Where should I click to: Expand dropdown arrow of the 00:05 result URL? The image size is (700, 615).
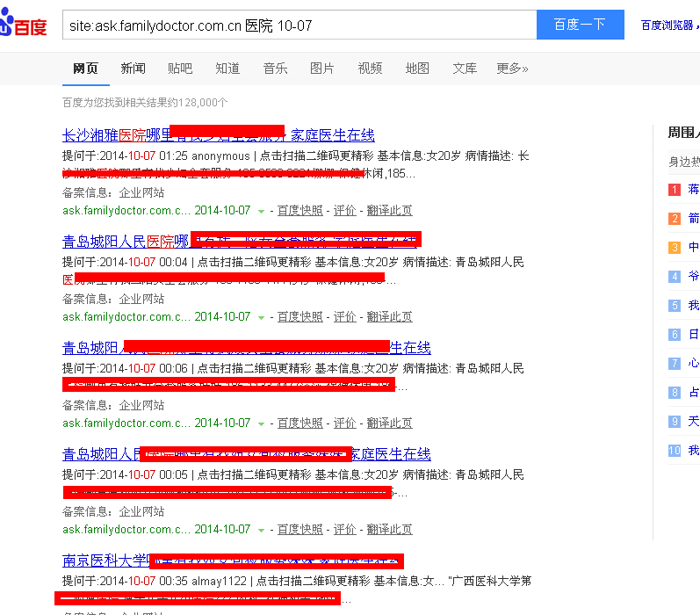click(261, 530)
